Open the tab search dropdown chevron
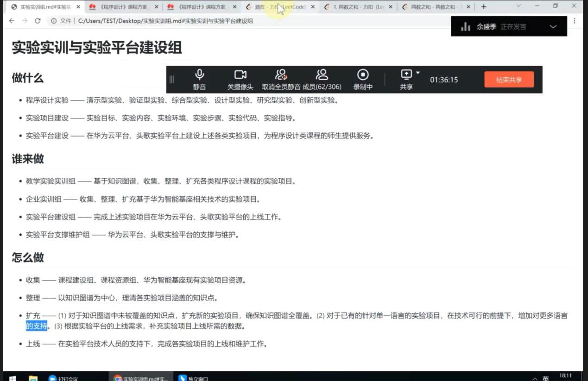588x381 pixels. [x=518, y=6]
